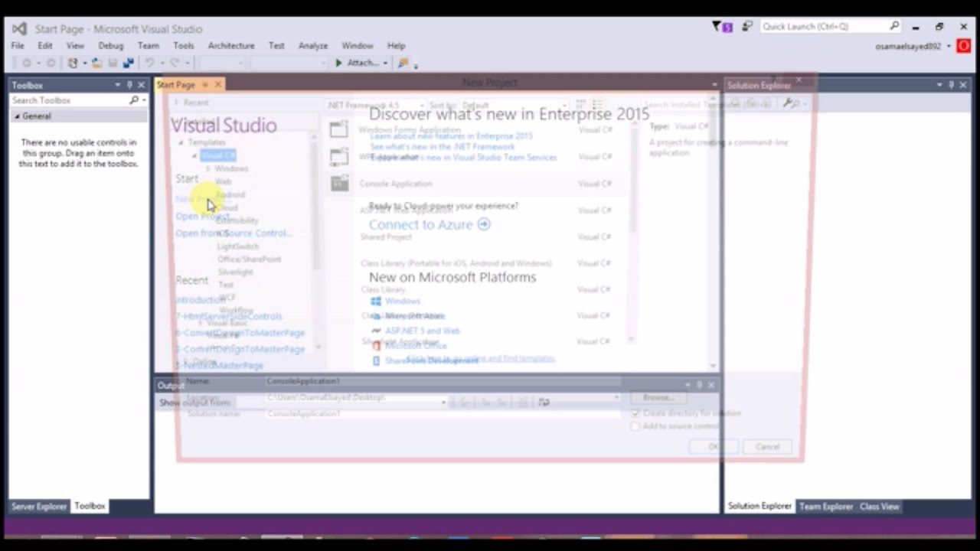Click the Navigate Backward toolbar button
The height and width of the screenshot is (551, 980).
pos(27,63)
